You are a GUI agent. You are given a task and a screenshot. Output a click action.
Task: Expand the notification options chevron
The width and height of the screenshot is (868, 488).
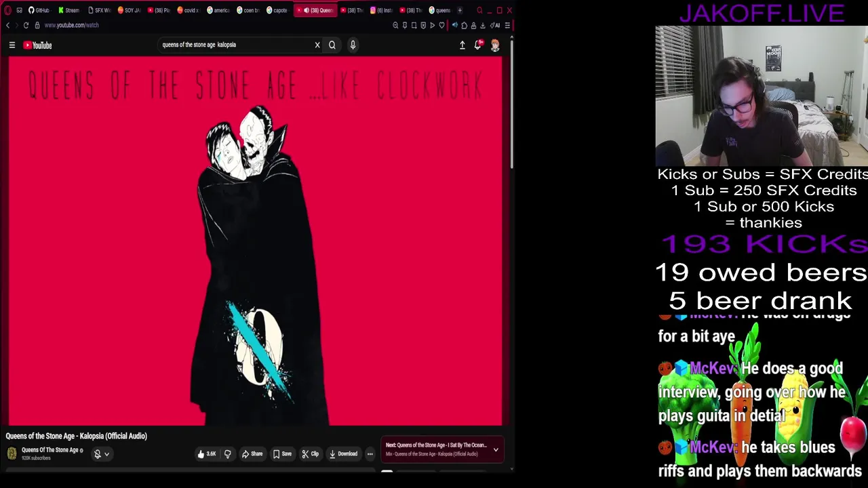click(x=106, y=454)
